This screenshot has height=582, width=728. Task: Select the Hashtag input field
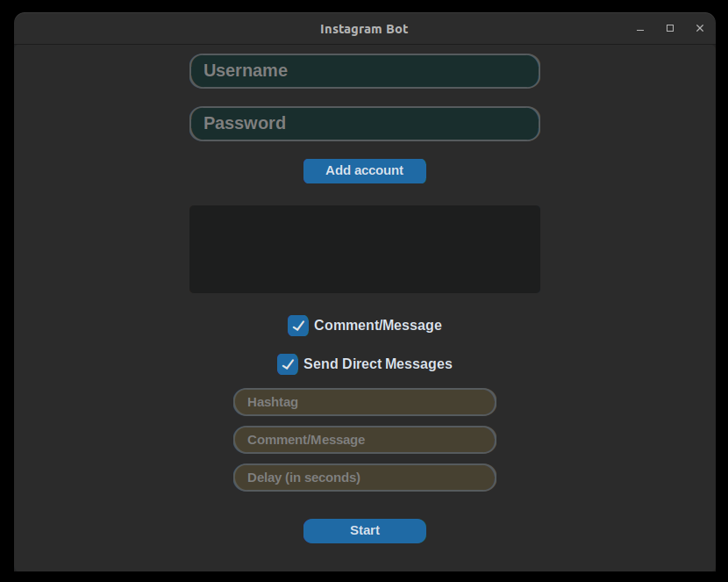pyautogui.click(x=365, y=402)
